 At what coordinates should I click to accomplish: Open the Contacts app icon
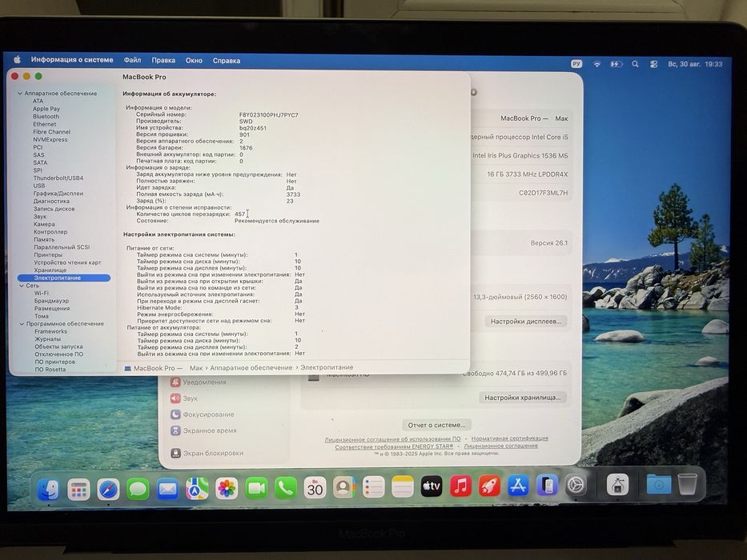tap(344, 488)
